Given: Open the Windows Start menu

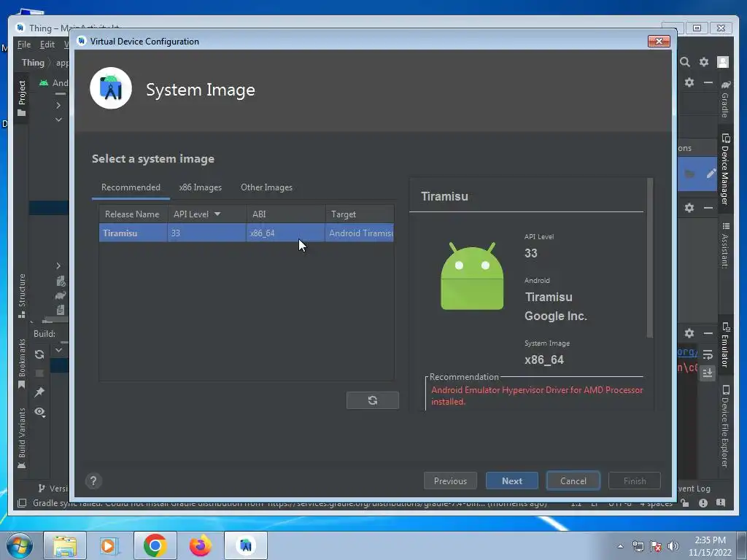Looking at the screenshot, I should 19,545.
